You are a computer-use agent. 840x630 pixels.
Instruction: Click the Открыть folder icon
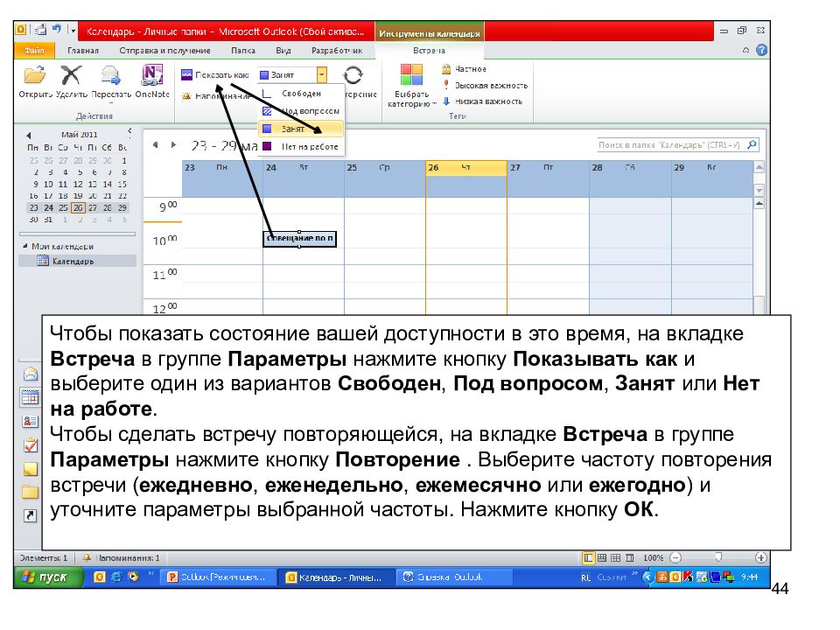pyautogui.click(x=35, y=75)
